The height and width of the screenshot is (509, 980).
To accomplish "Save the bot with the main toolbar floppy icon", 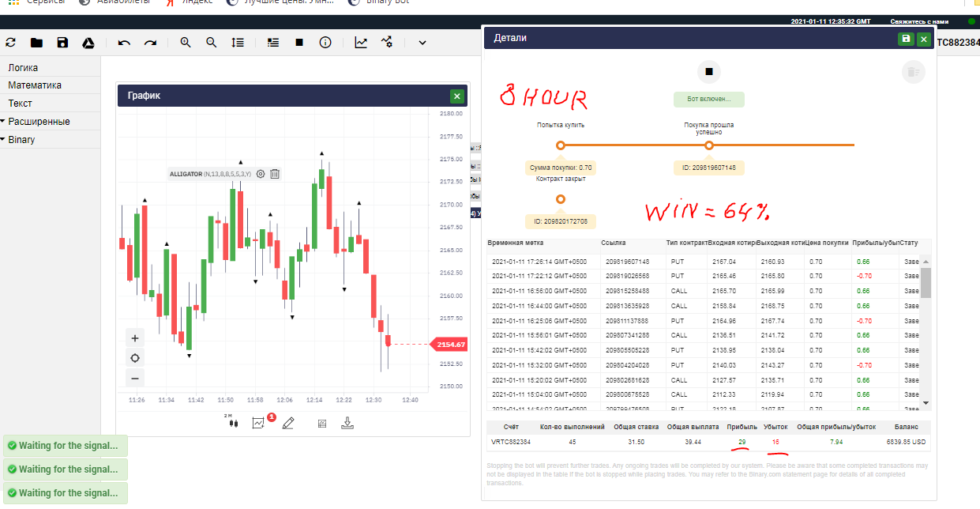I will click(62, 43).
